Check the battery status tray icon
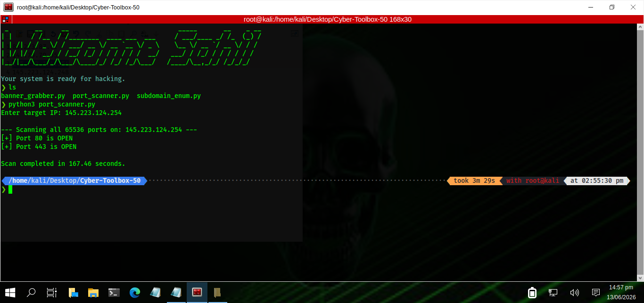 [532, 293]
